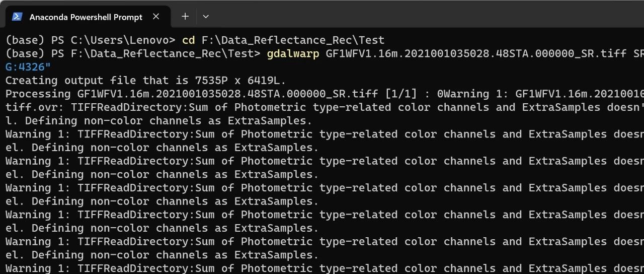Click the yellow 'cd' command word

188,40
